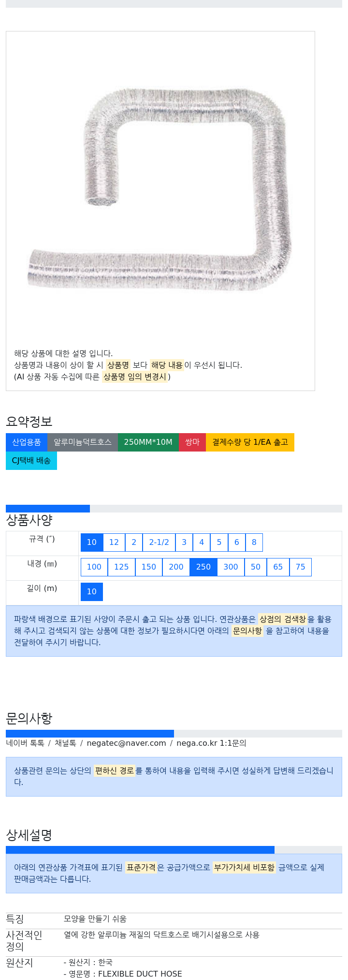Open the nega.co.kr 1:1문의 link
The height and width of the screenshot is (980, 348).
211,743
